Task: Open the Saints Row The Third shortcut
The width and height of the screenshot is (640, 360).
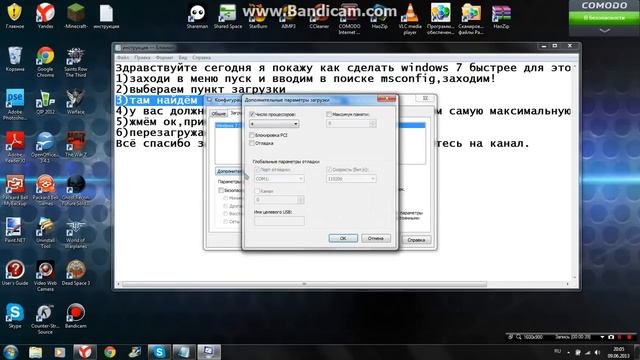Action: click(76, 61)
